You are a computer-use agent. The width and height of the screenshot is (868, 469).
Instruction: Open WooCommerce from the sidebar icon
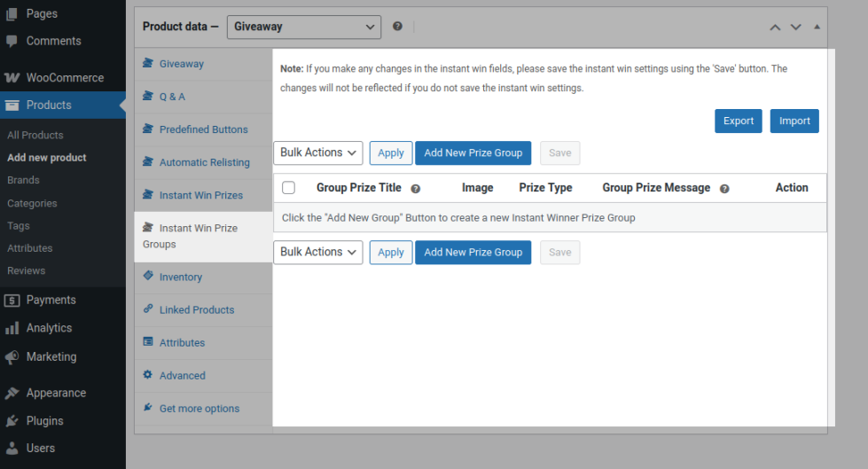(x=12, y=77)
